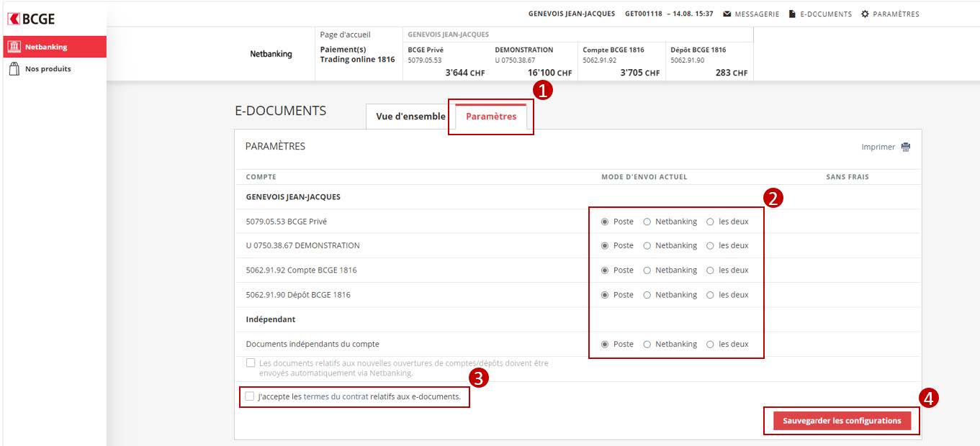This screenshot has width=980, height=446.
Task: Toggle automatic Netbanking for new account documents
Action: coord(251,363)
